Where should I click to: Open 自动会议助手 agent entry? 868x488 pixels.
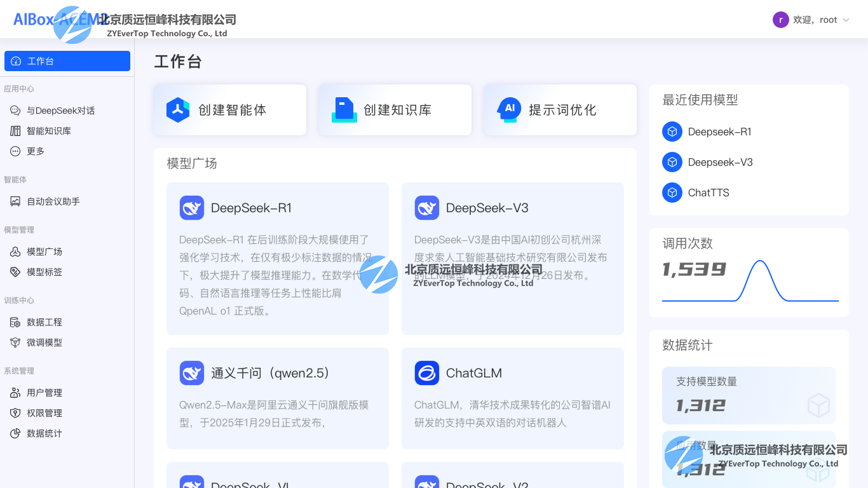point(67,201)
